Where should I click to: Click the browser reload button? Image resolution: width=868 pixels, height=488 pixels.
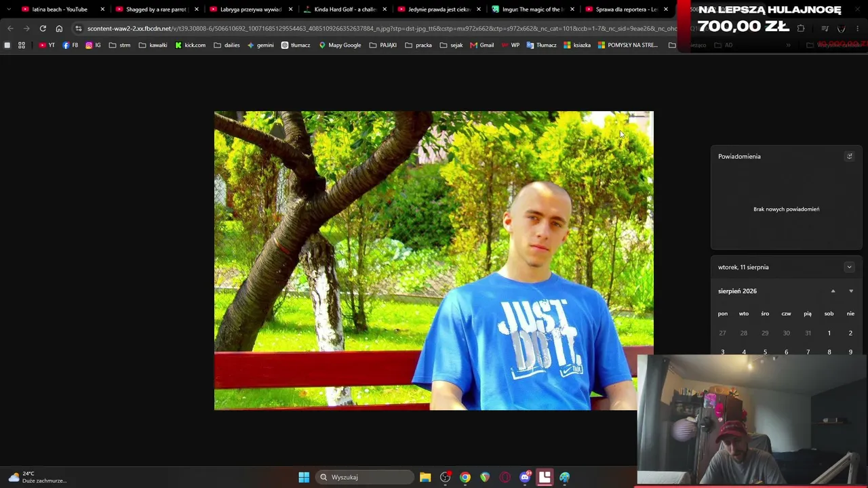point(43,28)
